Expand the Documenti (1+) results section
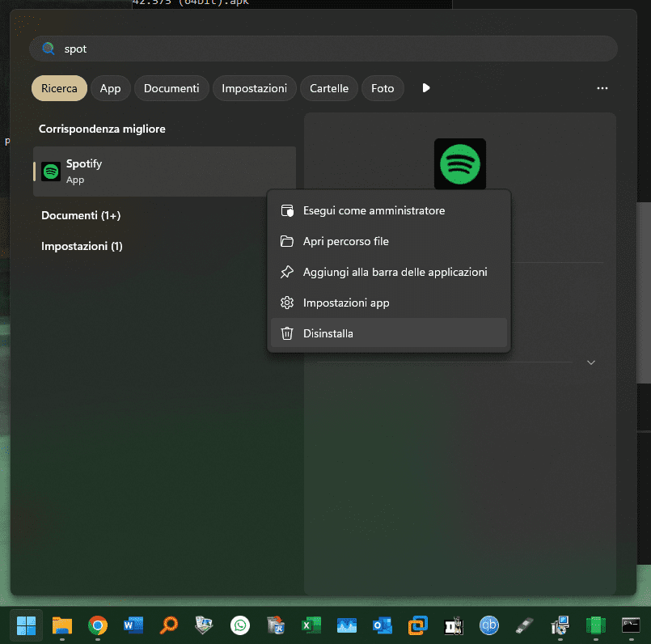The height and width of the screenshot is (644, 651). pos(81,215)
